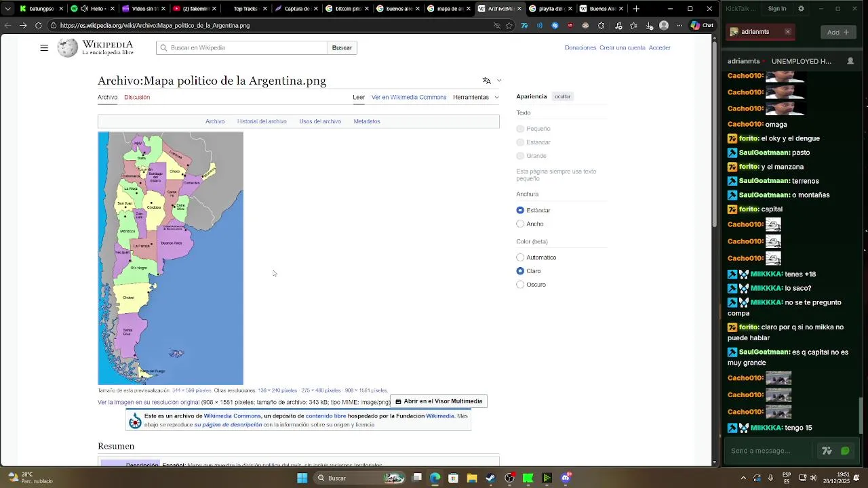Reload the page with browser refresh icon
This screenshot has width=868, height=488.
pos(38,25)
